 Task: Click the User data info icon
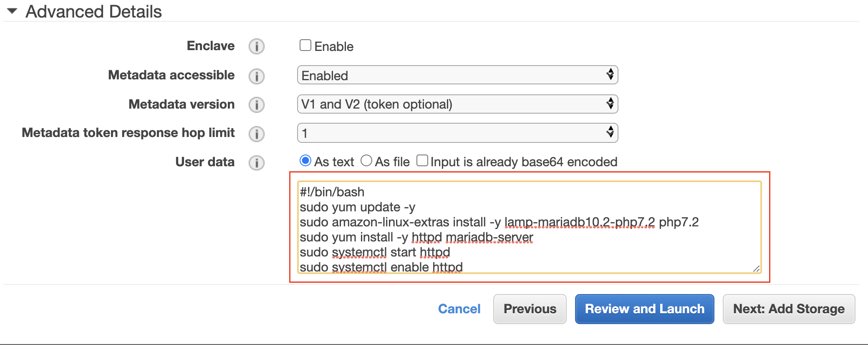[257, 163]
